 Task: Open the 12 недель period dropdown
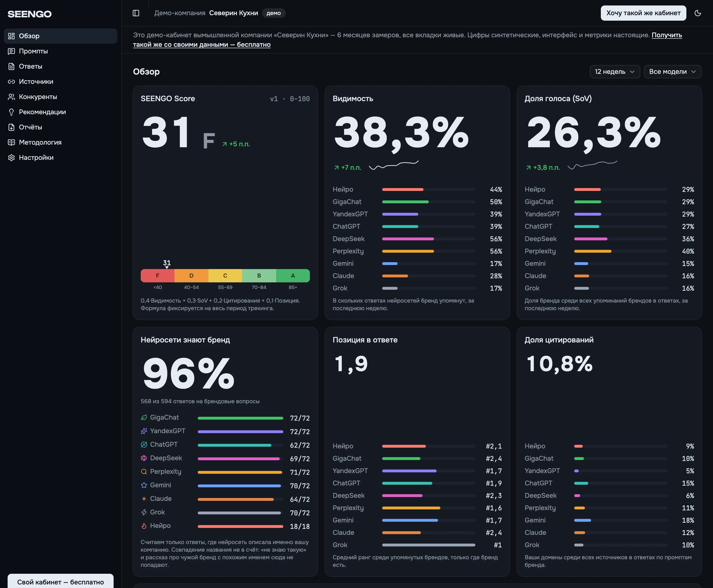(615, 72)
